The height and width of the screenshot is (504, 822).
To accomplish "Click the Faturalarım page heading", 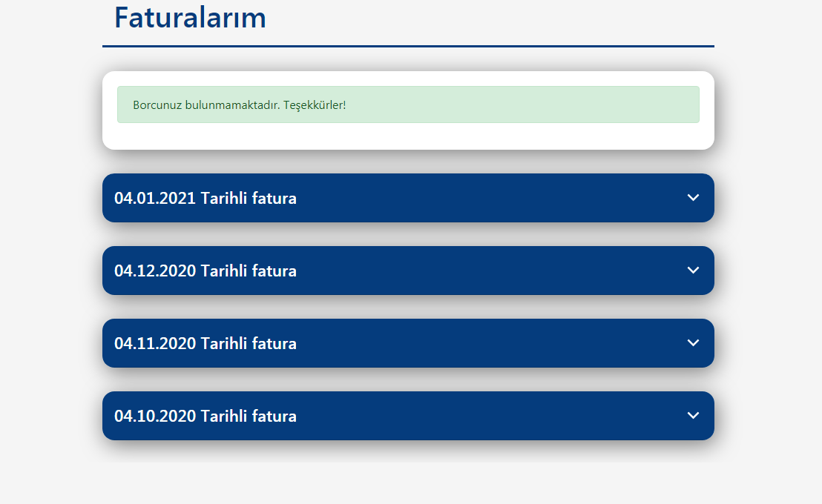I will point(190,18).
